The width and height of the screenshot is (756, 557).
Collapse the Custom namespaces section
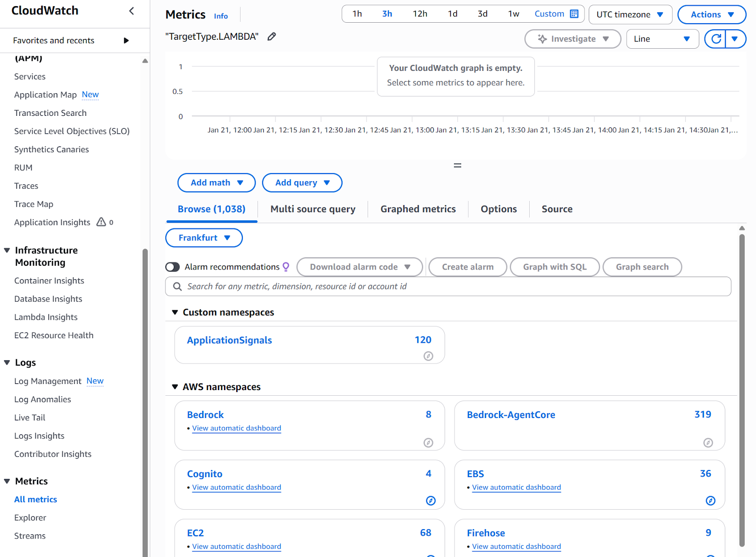pos(175,313)
